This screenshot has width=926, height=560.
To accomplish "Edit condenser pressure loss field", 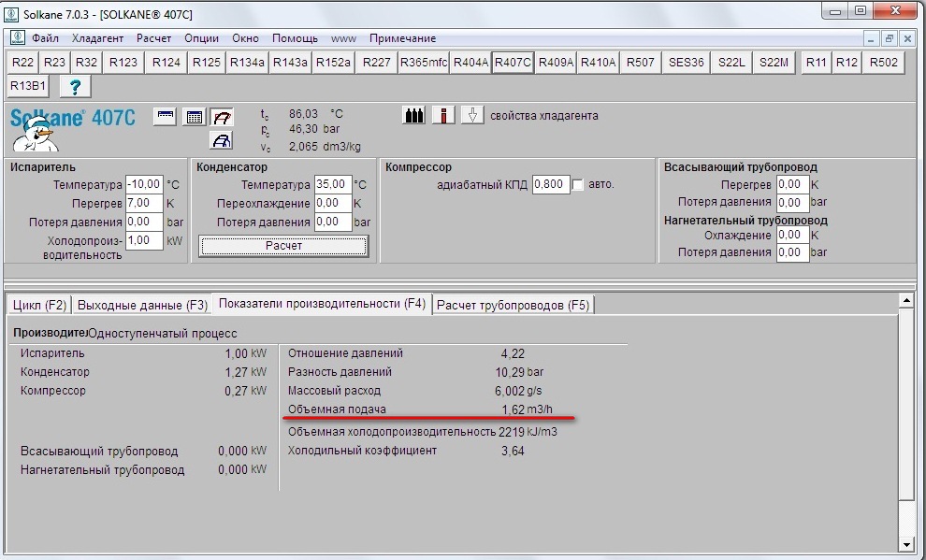I will (x=333, y=222).
